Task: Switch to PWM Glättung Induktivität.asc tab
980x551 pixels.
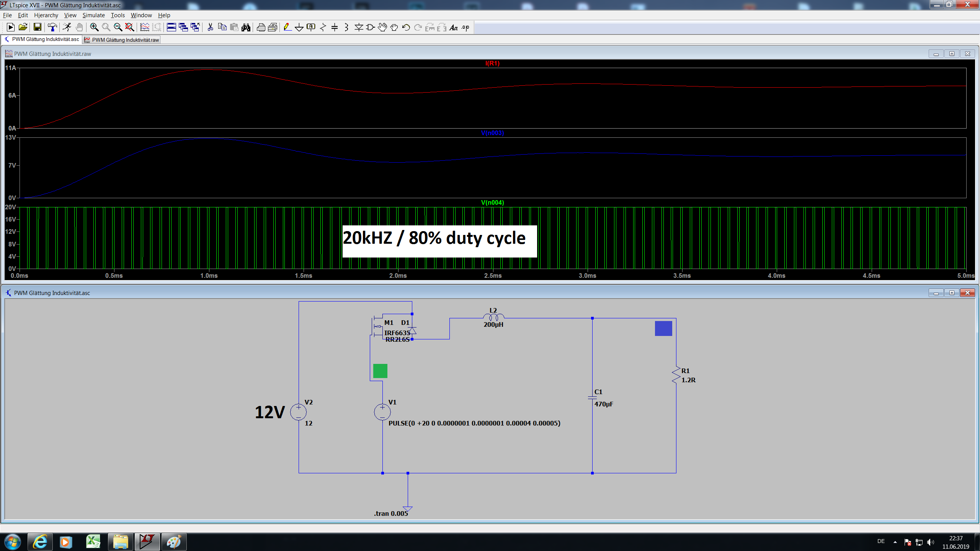Action: coord(42,39)
